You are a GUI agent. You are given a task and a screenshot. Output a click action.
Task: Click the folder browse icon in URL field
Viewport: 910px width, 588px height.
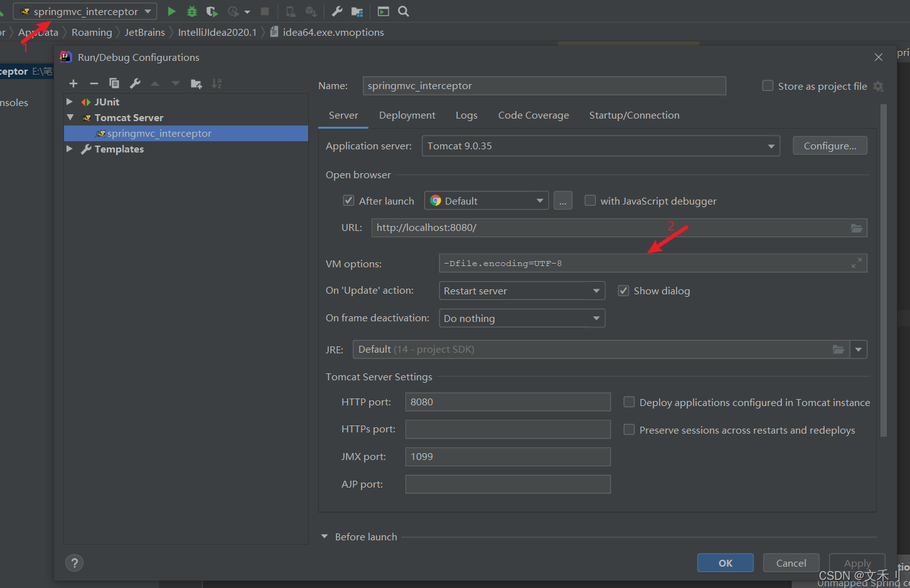click(x=857, y=228)
